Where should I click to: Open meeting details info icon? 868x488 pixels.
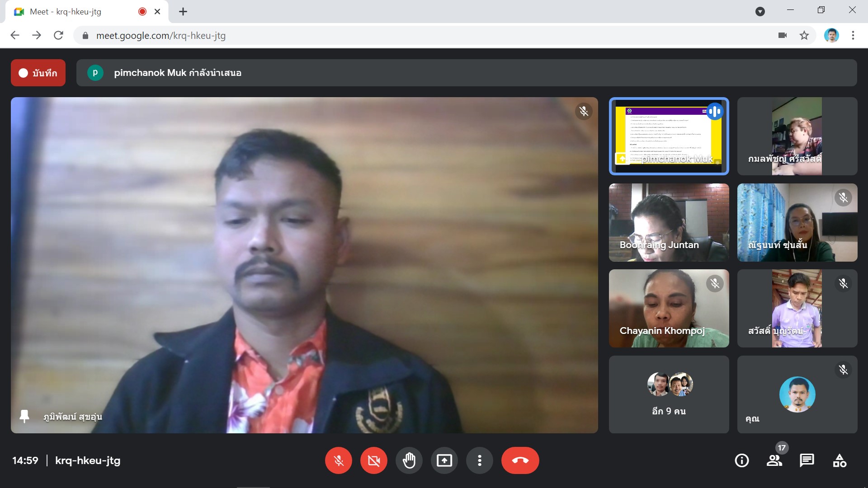[741, 460]
